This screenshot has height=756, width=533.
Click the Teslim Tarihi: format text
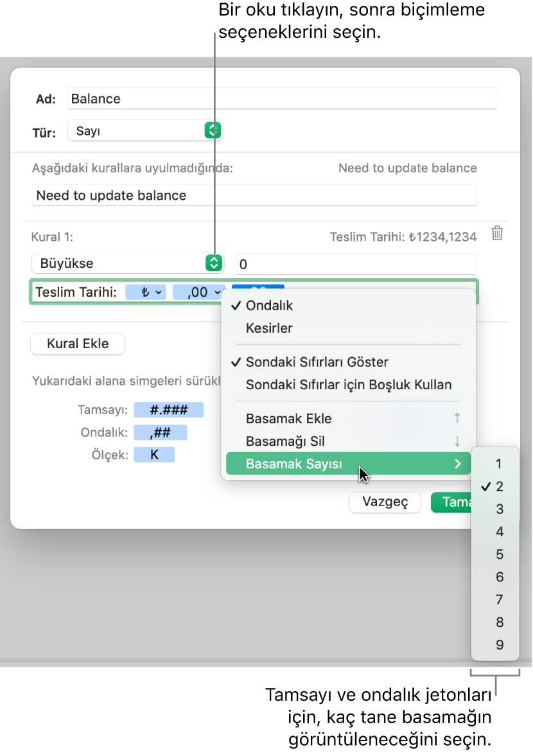(x=76, y=292)
